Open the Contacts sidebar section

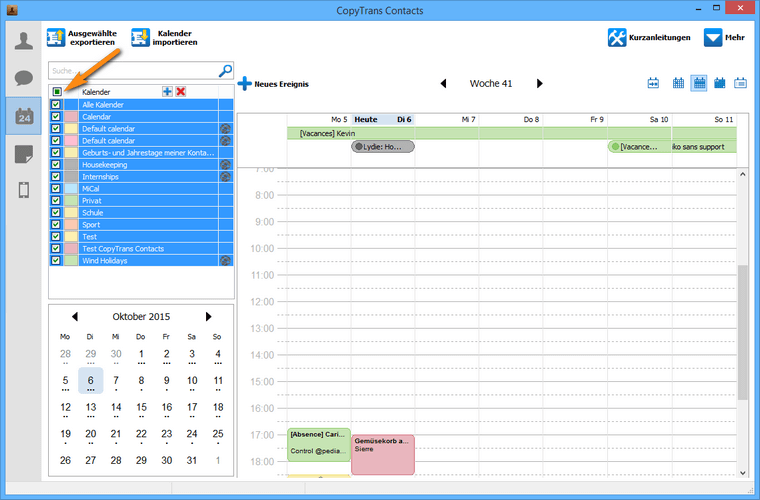23,40
